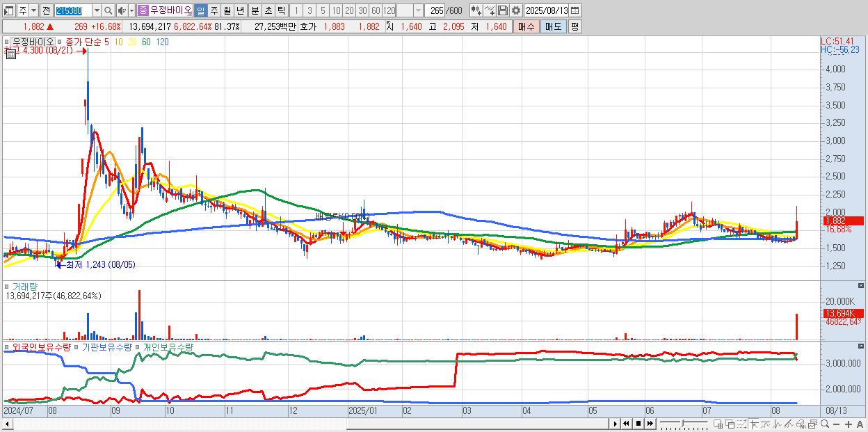Fast-forward the chart replay
Viewport: 868px width, 432px height.
[x=650, y=424]
